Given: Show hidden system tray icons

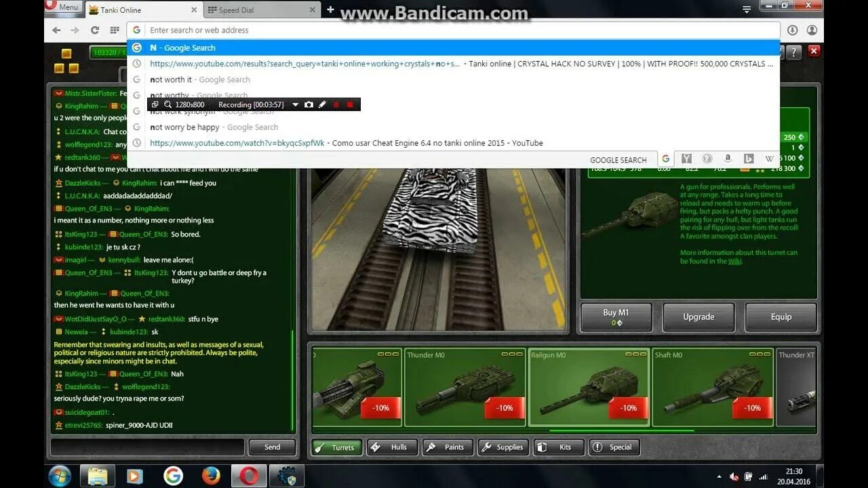Looking at the screenshot, I should (x=719, y=477).
